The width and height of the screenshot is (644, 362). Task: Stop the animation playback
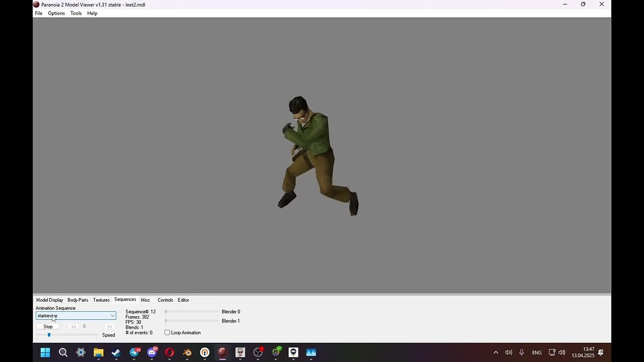pyautogui.click(x=48, y=327)
